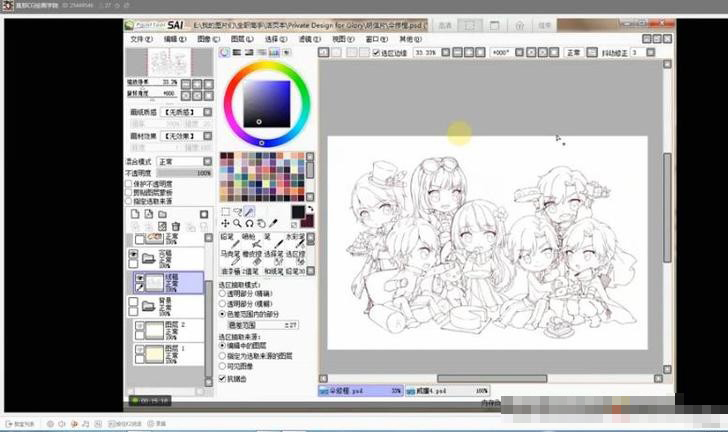Show the RGB slider panel
728x432 pixels.
[237, 52]
